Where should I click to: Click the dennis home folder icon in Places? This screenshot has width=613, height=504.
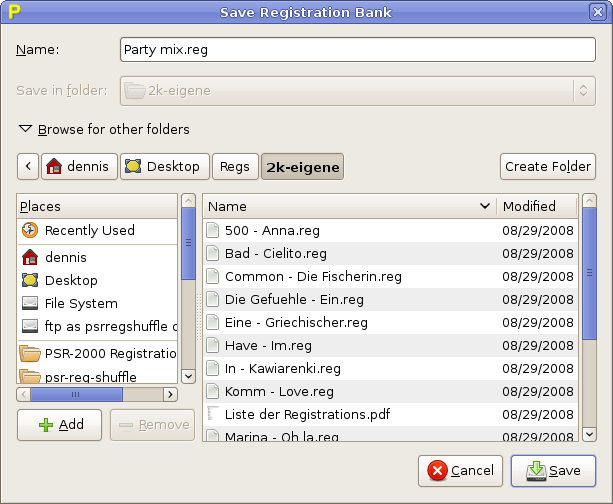coord(30,257)
